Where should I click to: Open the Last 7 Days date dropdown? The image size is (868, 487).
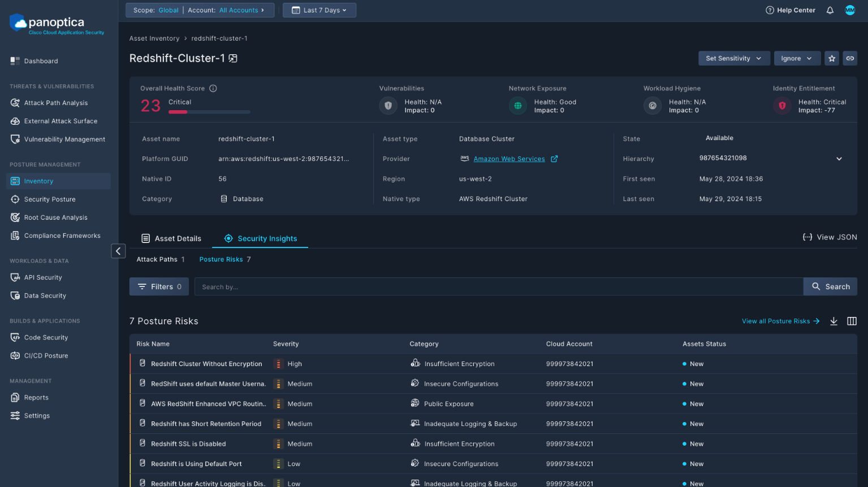coord(319,10)
